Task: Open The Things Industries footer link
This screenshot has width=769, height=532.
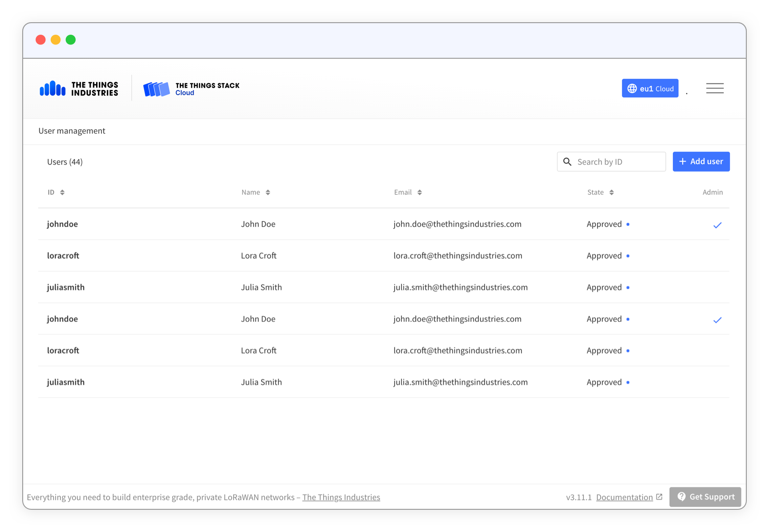Action: point(341,497)
